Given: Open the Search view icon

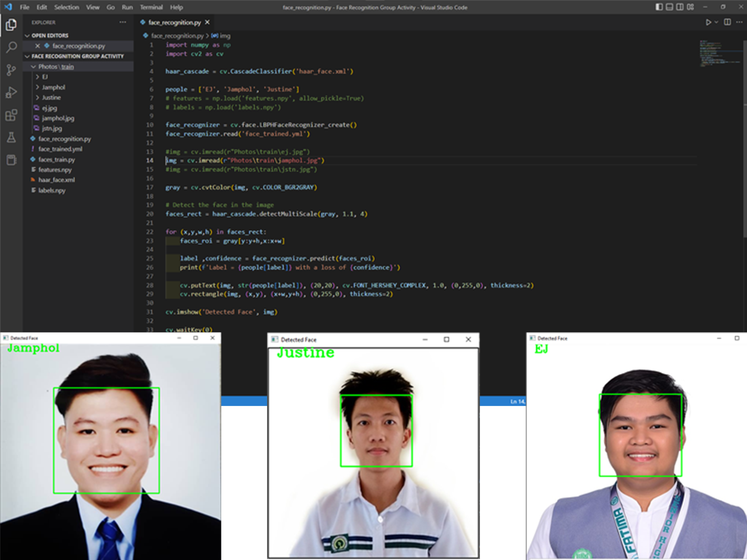Looking at the screenshot, I should (x=11, y=47).
